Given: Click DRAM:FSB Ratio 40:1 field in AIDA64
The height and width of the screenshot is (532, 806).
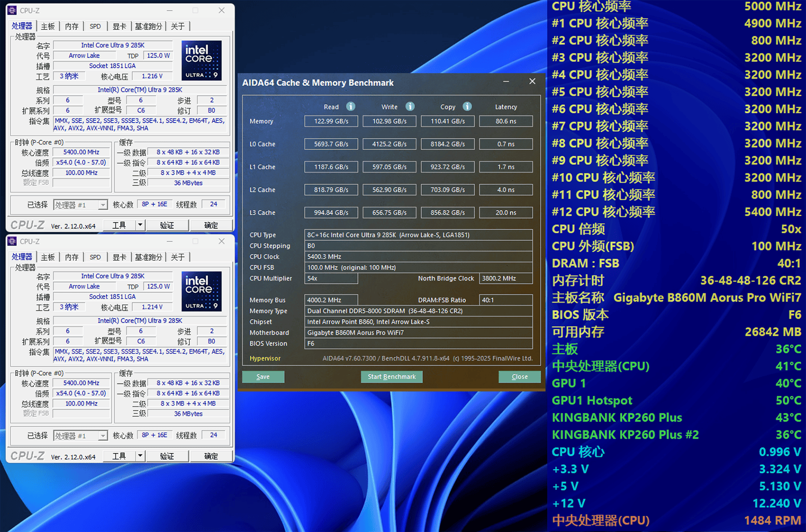Looking at the screenshot, I should point(506,300).
